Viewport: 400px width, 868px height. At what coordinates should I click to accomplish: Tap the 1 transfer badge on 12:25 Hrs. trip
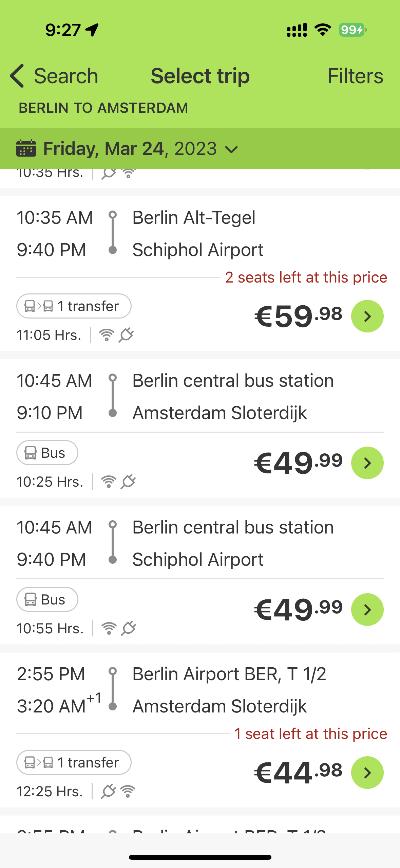click(74, 762)
